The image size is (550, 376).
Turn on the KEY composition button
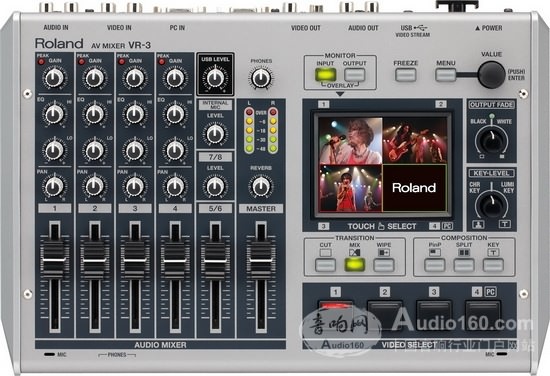pos(493,265)
